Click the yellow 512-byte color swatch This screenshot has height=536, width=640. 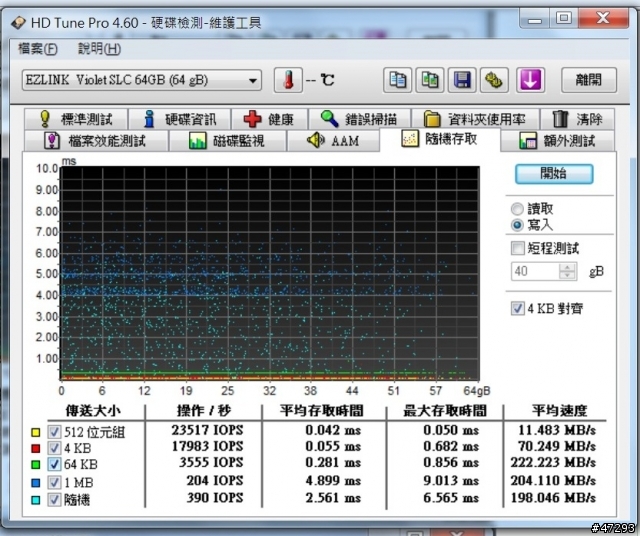[x=36, y=432]
